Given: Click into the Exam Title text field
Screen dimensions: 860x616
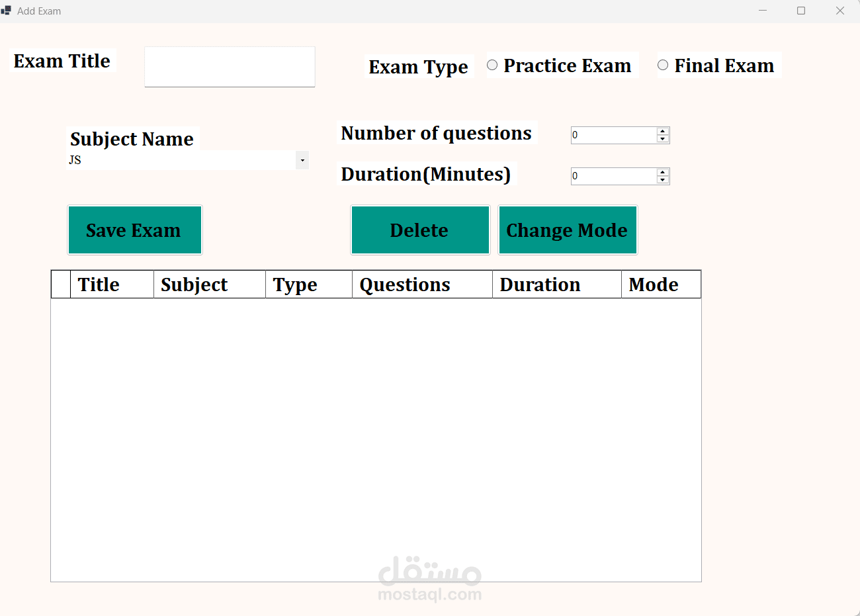Looking at the screenshot, I should [x=230, y=67].
